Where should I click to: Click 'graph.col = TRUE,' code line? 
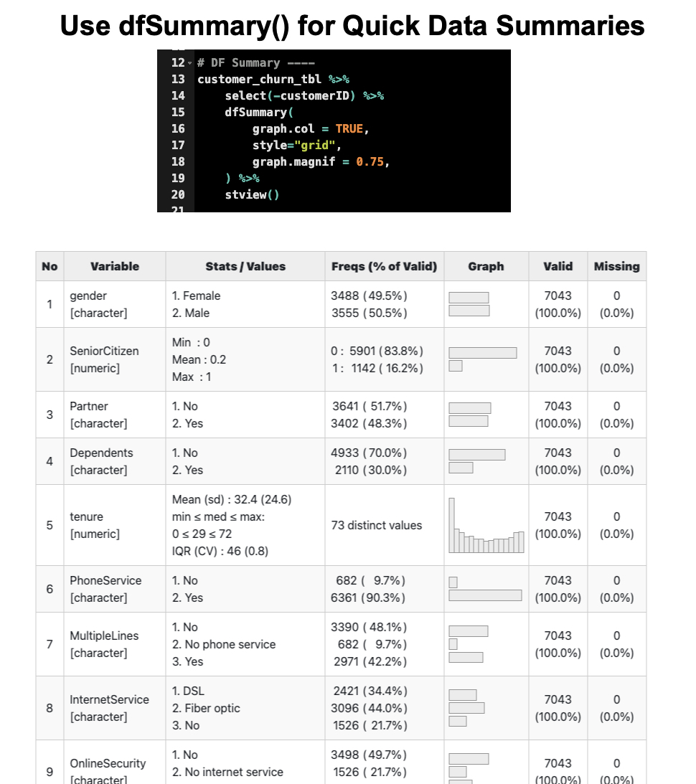click(311, 129)
